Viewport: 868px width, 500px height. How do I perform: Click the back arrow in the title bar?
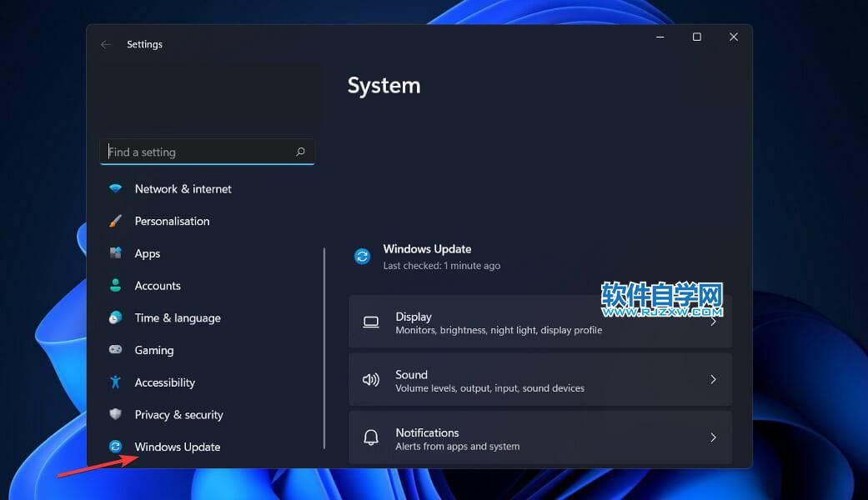click(106, 44)
